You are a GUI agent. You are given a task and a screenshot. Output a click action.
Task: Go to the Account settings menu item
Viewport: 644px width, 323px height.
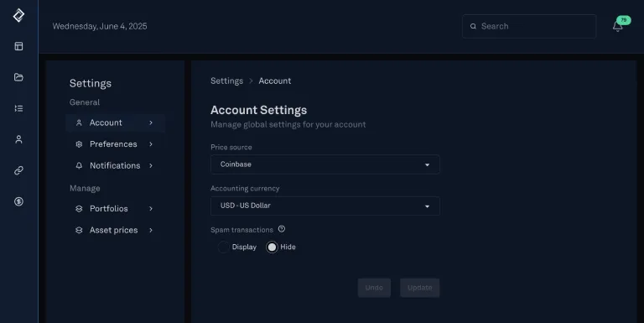pyautogui.click(x=116, y=122)
